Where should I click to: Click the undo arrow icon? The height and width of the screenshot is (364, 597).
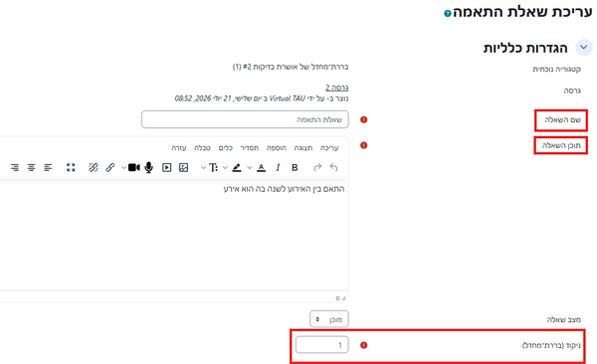(x=334, y=167)
